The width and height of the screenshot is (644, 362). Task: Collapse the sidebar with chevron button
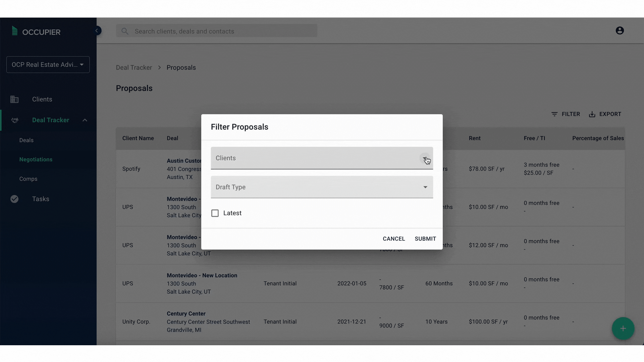click(97, 31)
